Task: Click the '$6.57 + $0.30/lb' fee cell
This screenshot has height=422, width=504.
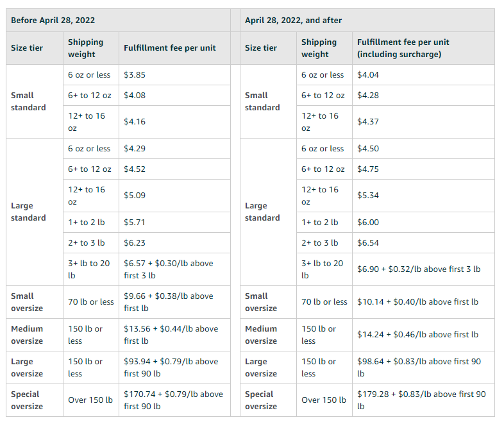Action: [x=168, y=269]
